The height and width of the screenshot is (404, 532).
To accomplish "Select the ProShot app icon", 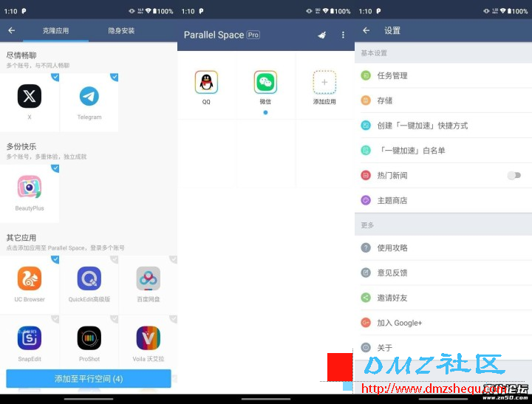I will coord(89,338).
